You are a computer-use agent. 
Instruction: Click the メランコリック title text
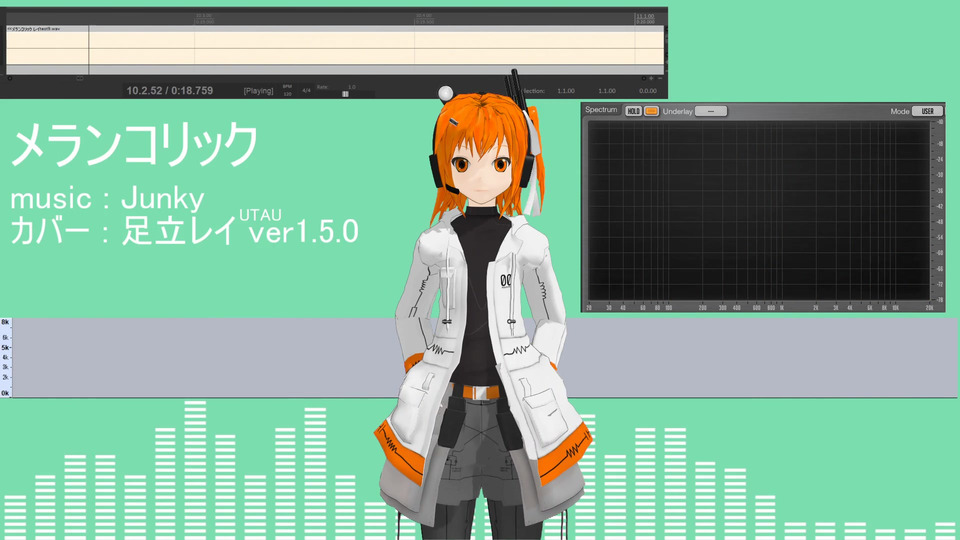(135, 144)
